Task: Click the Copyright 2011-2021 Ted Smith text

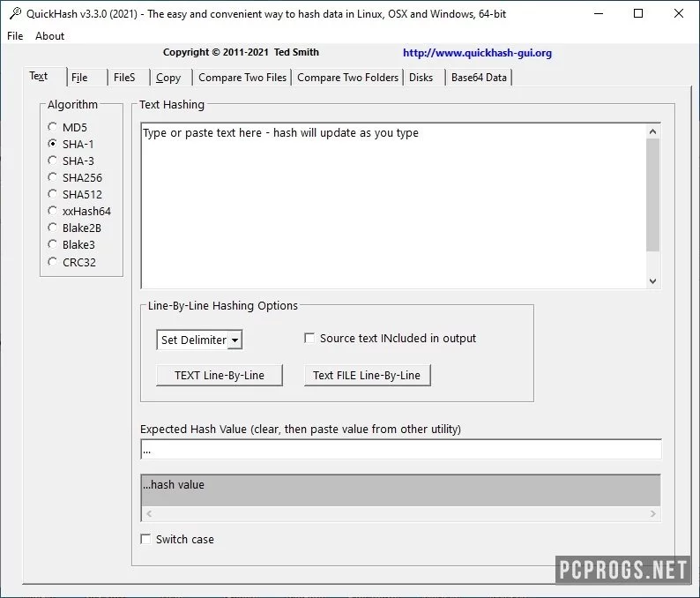Action: (x=241, y=52)
